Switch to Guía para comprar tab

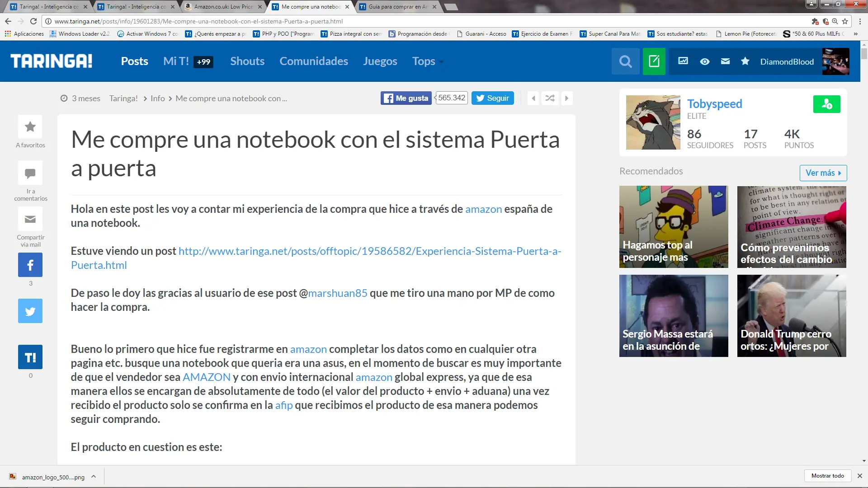click(398, 7)
